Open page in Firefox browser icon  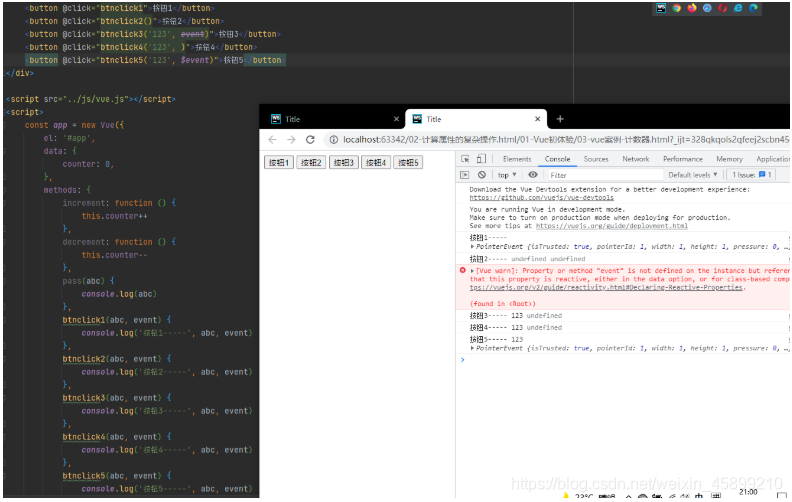pyautogui.click(x=692, y=8)
